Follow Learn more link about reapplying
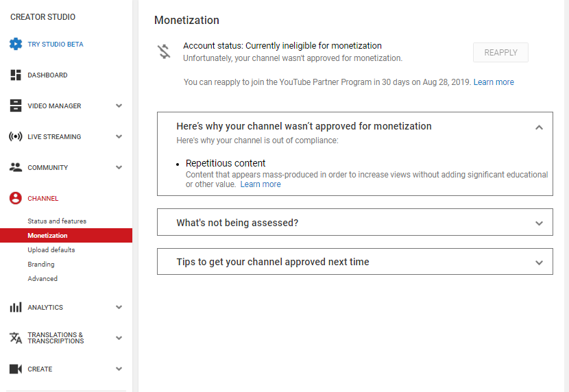Viewport: 569px width, 392px height. (494, 82)
